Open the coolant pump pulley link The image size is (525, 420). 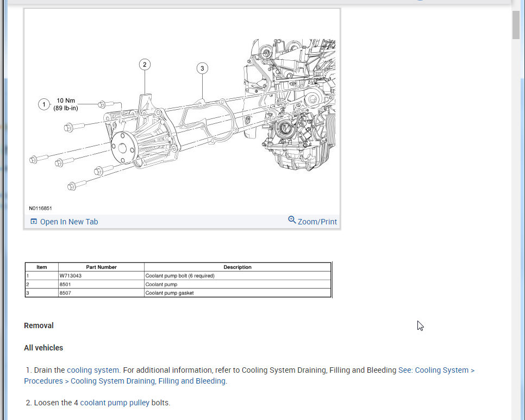pos(115,403)
